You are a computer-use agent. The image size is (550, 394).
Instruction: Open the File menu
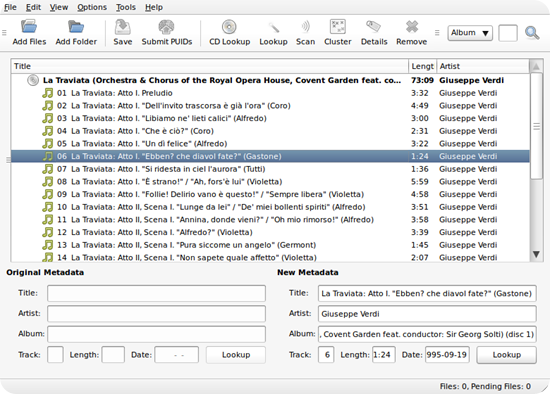point(10,7)
